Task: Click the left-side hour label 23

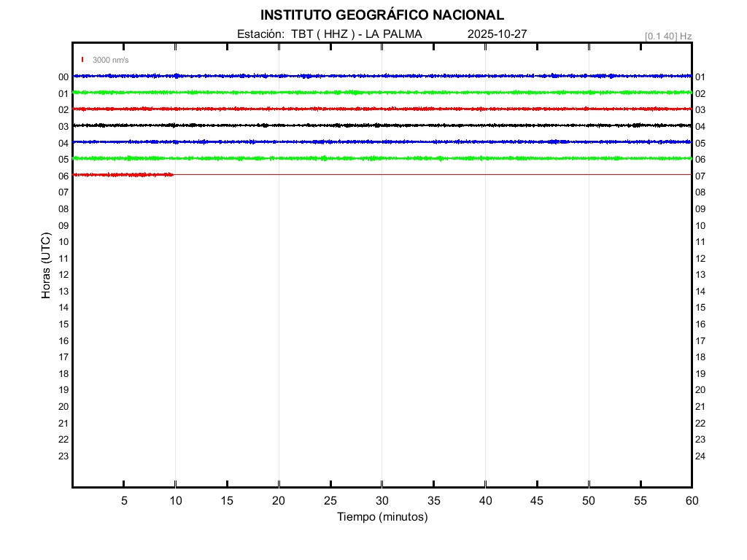Action: (x=63, y=456)
